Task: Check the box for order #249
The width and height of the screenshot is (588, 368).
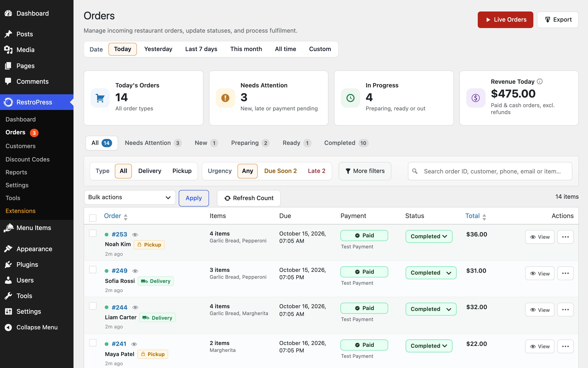Action: (x=93, y=269)
